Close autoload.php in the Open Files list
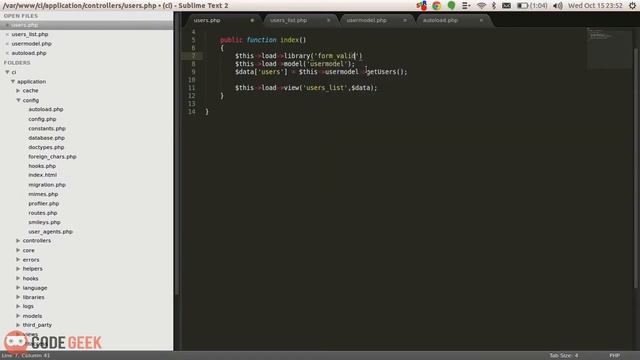The width and height of the screenshot is (640, 360). [x=7, y=53]
